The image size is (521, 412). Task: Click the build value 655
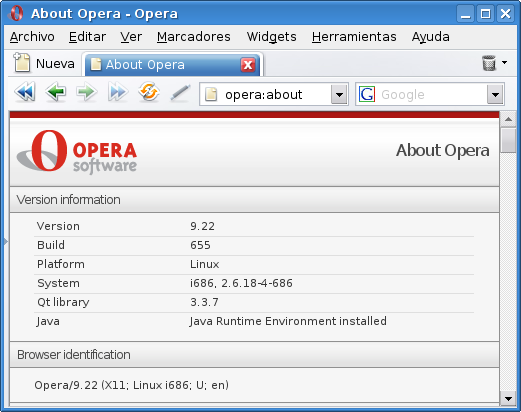click(200, 245)
